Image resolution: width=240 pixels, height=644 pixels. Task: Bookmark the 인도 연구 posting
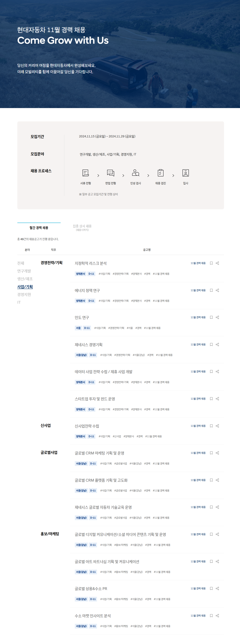211,317
